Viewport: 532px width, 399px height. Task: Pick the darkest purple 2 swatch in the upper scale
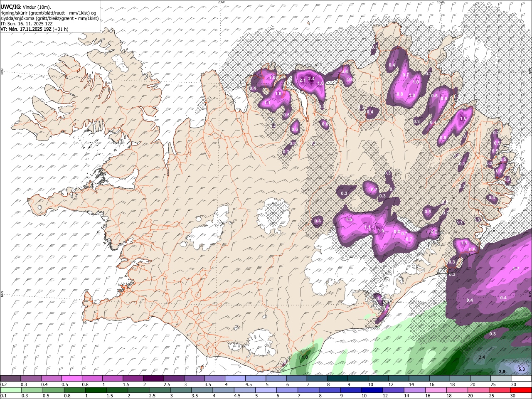click(x=153, y=378)
